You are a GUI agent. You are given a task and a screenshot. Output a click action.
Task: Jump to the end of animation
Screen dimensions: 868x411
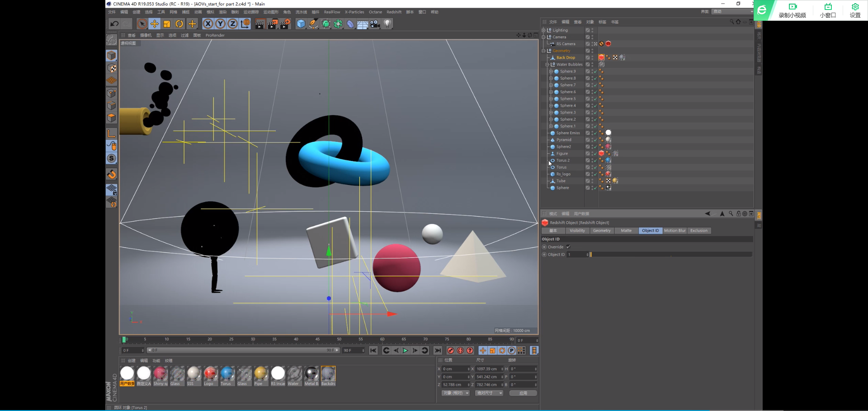438,350
